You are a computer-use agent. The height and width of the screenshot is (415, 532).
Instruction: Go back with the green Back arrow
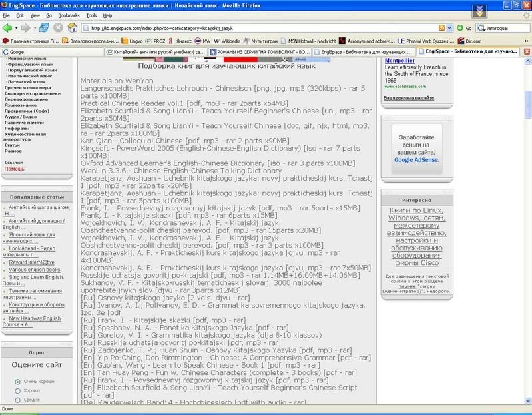pyautogui.click(x=7, y=28)
